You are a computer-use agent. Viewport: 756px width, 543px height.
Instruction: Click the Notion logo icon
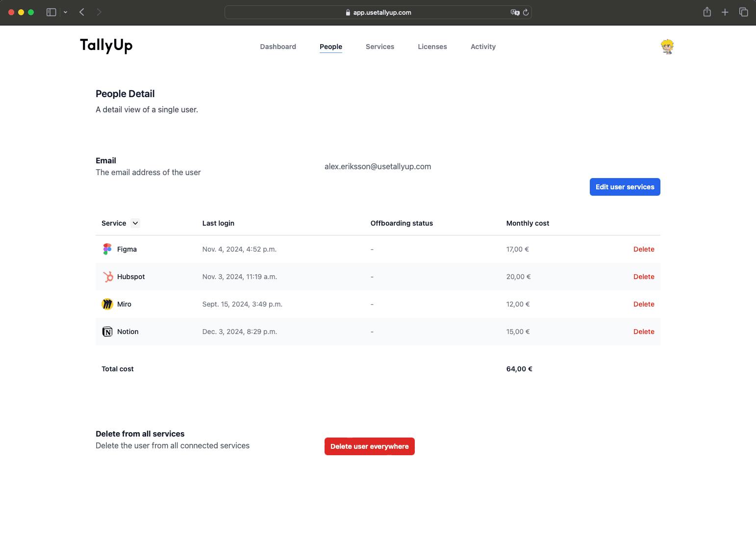coord(107,332)
